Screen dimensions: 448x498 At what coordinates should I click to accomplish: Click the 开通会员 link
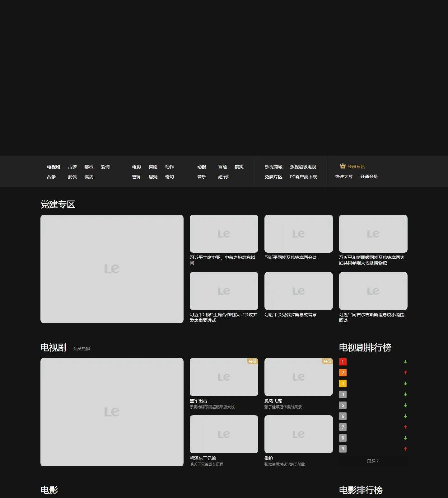coord(369,176)
